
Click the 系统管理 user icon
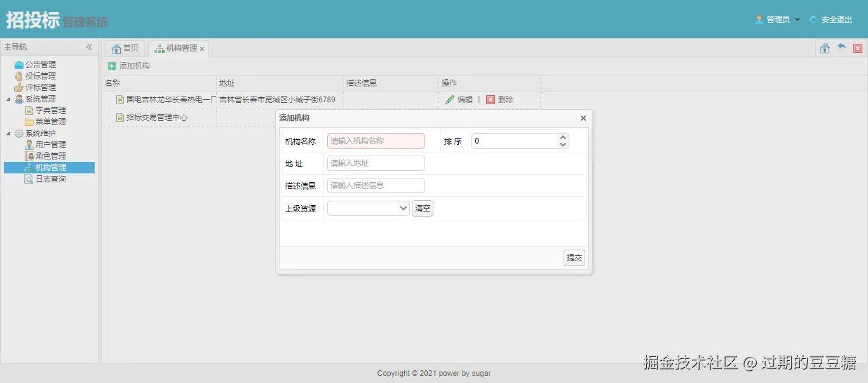click(19, 99)
